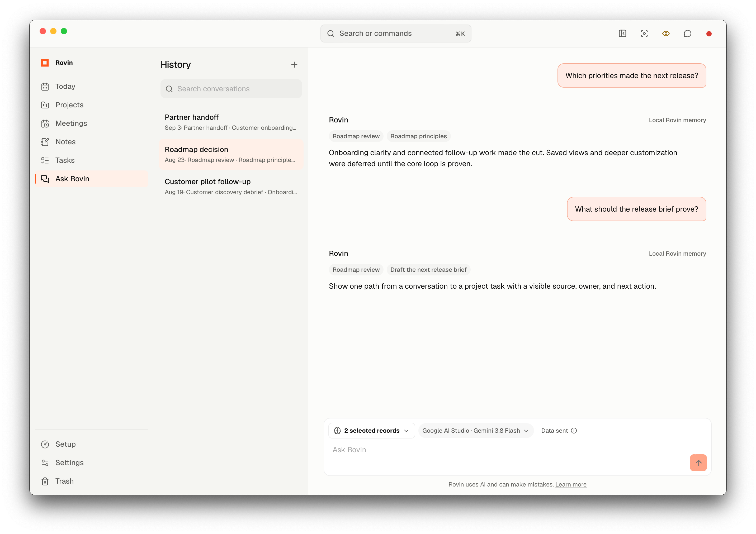
Task: Select the Roadmap decision conversation
Action: point(231,154)
